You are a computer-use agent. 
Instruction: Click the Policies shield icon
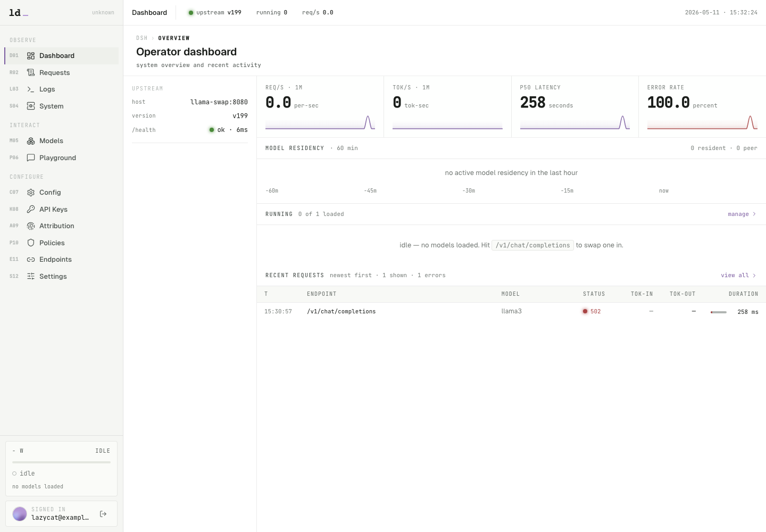click(31, 243)
